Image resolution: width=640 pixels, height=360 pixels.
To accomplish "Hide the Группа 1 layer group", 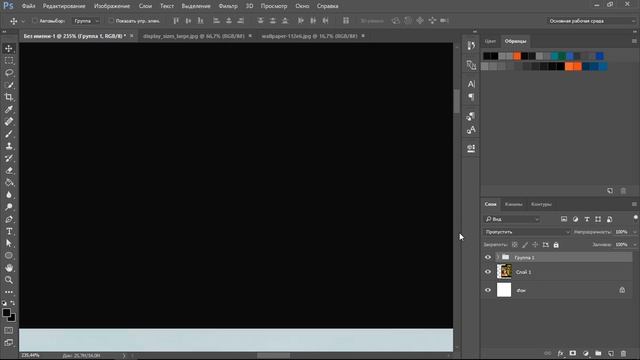I will [488, 258].
